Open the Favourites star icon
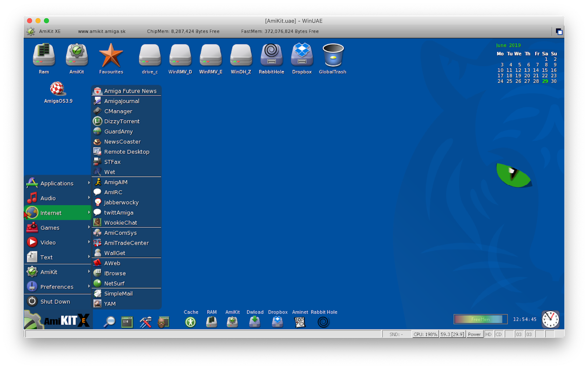The image size is (588, 369). (111, 55)
